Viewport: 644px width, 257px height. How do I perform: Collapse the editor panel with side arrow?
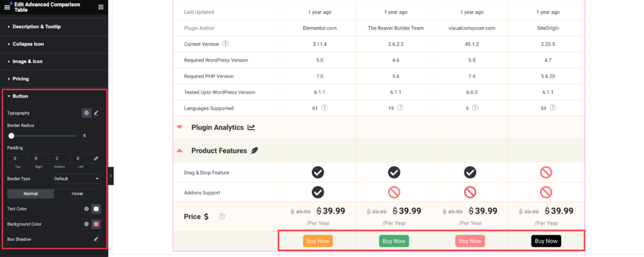pyautogui.click(x=111, y=176)
